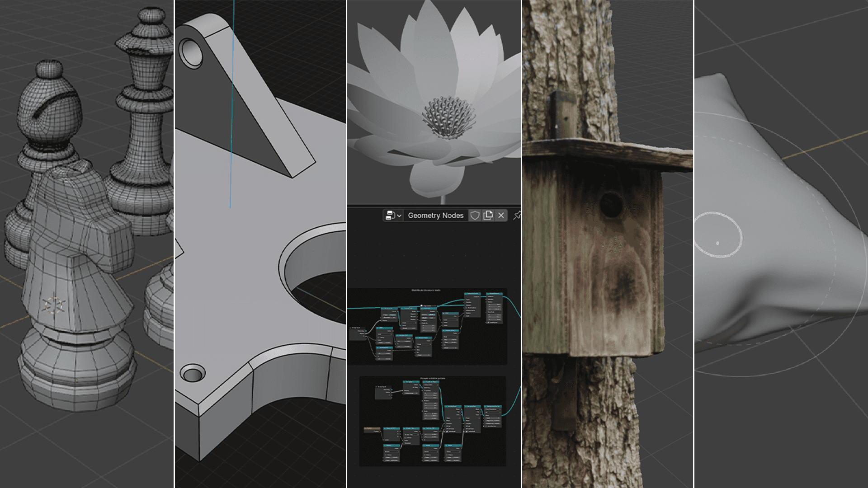Click inside the sculpt brush circle cursor

718,235
